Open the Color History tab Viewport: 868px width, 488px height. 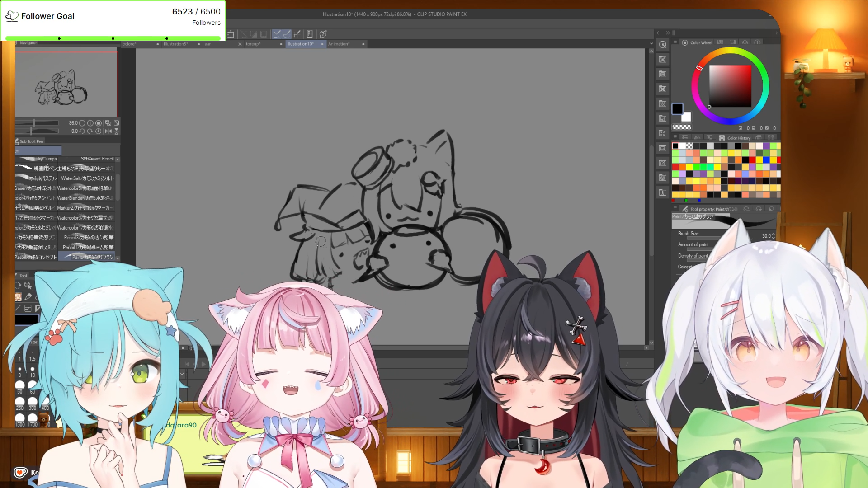tap(735, 138)
